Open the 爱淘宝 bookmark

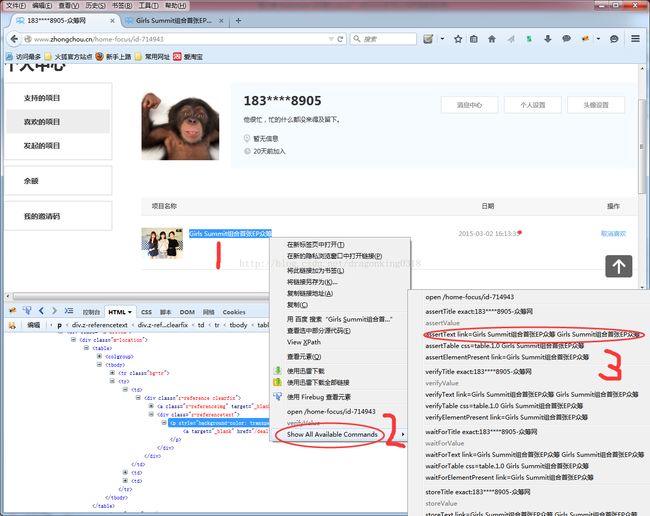[188, 57]
